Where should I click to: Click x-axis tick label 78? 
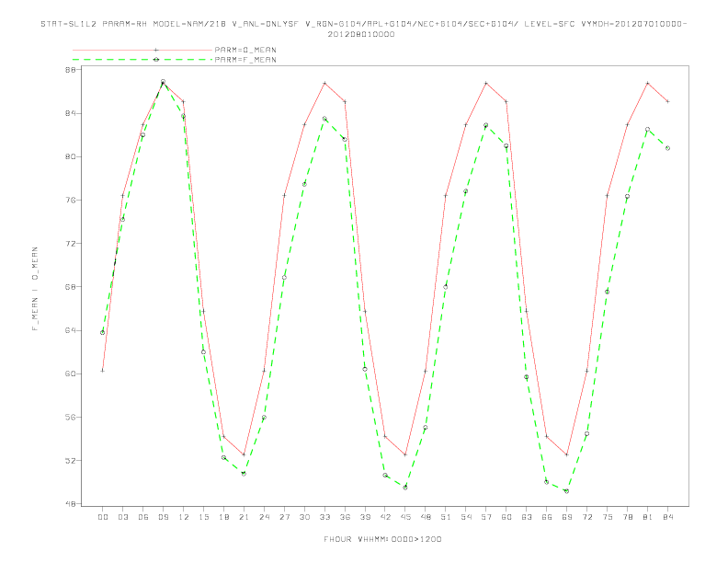[x=627, y=517]
